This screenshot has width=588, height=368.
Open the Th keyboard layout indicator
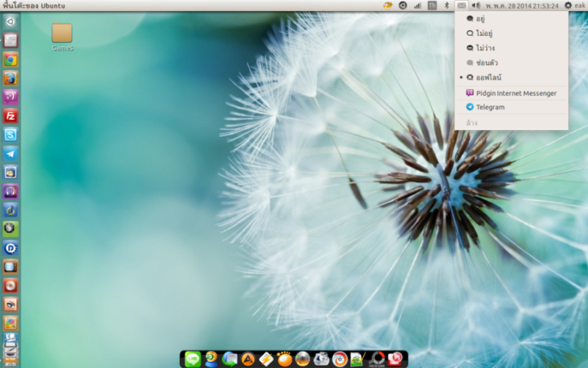point(432,5)
